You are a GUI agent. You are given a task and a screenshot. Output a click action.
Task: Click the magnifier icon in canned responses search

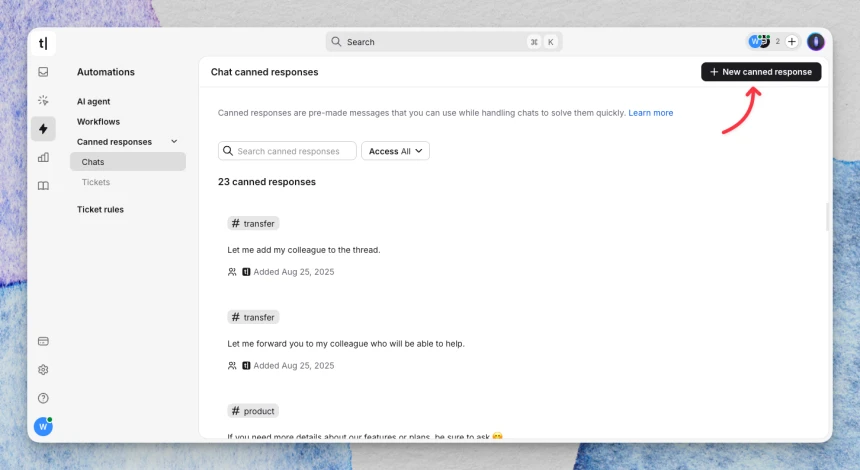(228, 151)
